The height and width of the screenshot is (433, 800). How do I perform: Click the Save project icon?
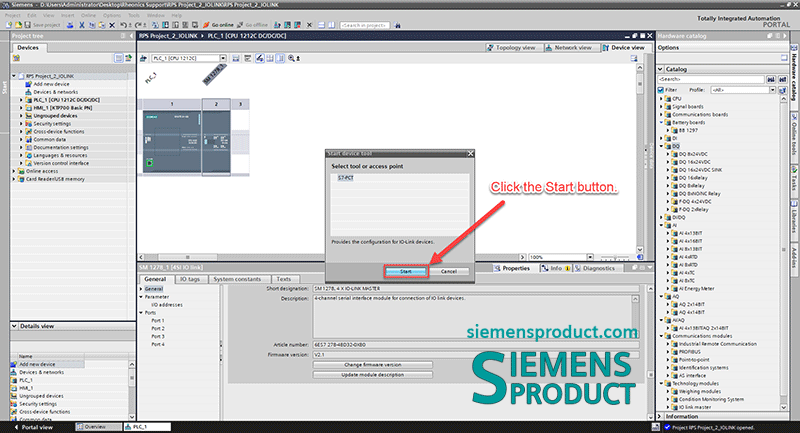pyautogui.click(x=27, y=24)
